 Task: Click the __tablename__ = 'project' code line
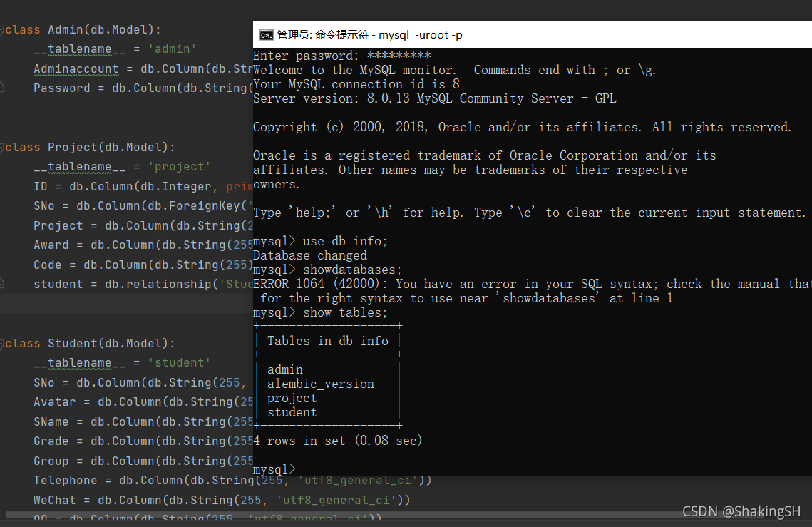coord(122,167)
